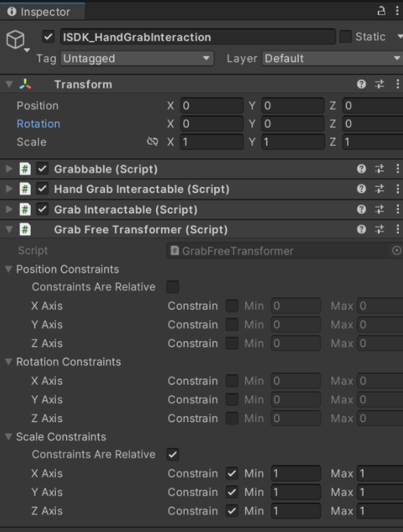Uncheck the ISDK_HandGrabInteraction active checkbox
The width and height of the screenshot is (403, 532).
[x=49, y=36]
